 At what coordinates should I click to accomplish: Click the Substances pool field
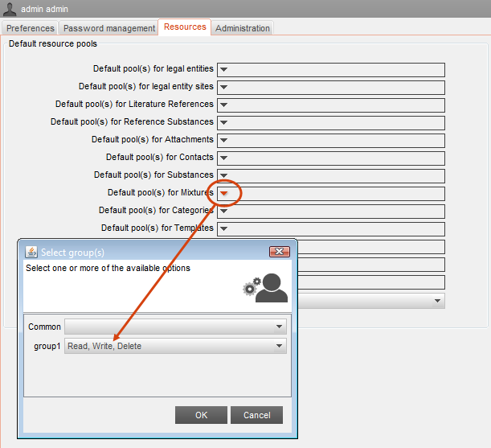331,175
